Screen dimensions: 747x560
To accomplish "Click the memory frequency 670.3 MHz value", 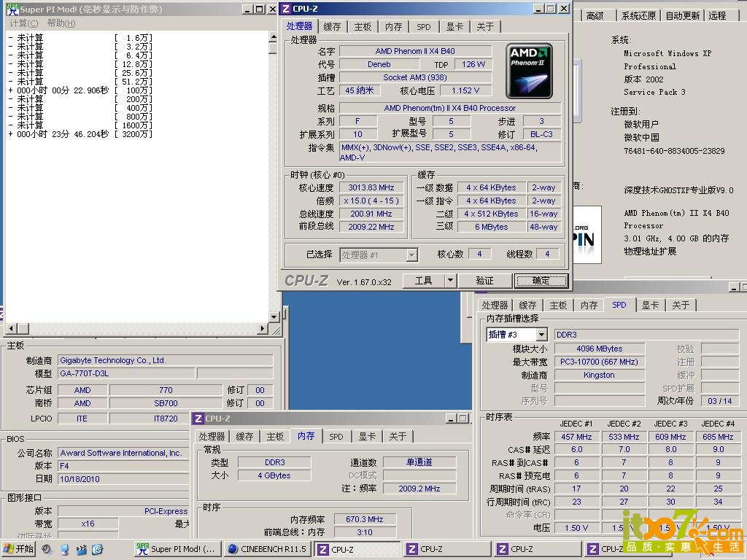I will click(365, 519).
